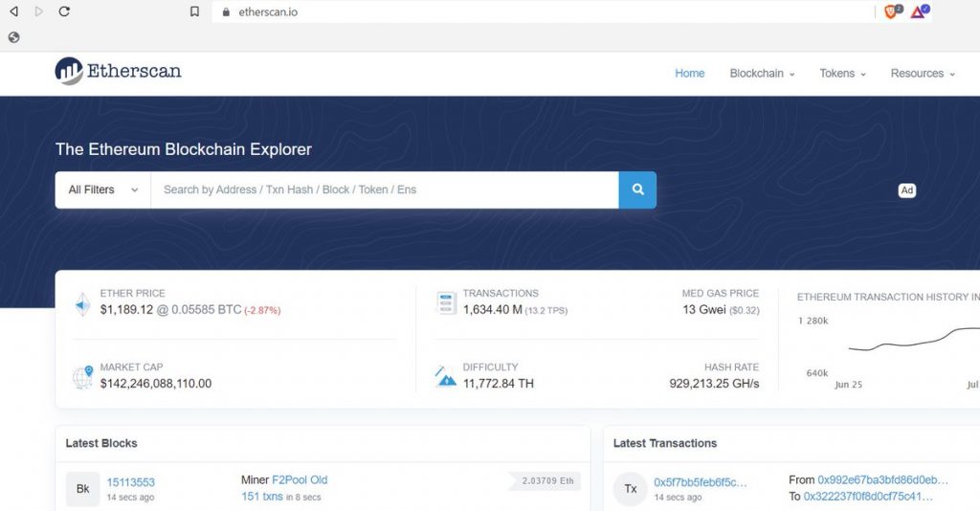This screenshot has height=511, width=980.
Task: Click the magnifier search button
Action: click(x=637, y=189)
